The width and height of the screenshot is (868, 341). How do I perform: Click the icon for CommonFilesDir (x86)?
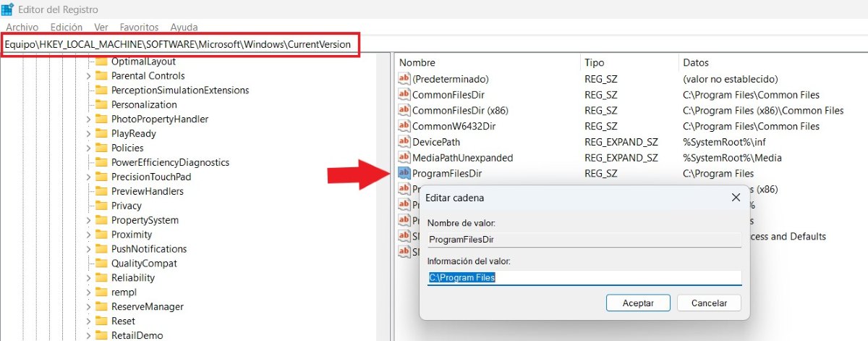coord(404,111)
